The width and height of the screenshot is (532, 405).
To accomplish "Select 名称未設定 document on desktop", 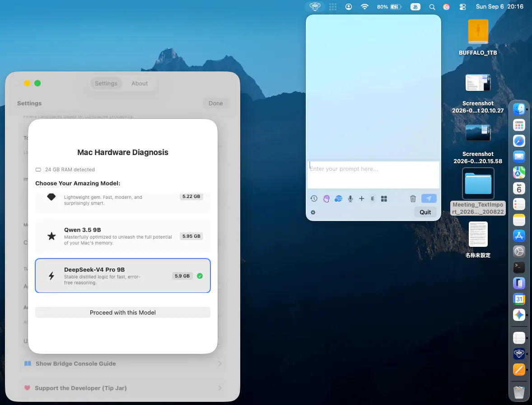I will coord(478,240).
